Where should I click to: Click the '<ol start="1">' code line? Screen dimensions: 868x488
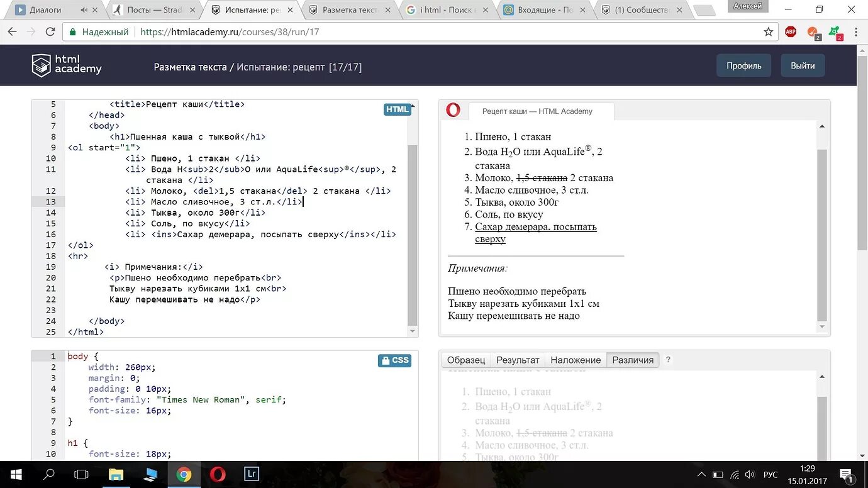coord(104,147)
